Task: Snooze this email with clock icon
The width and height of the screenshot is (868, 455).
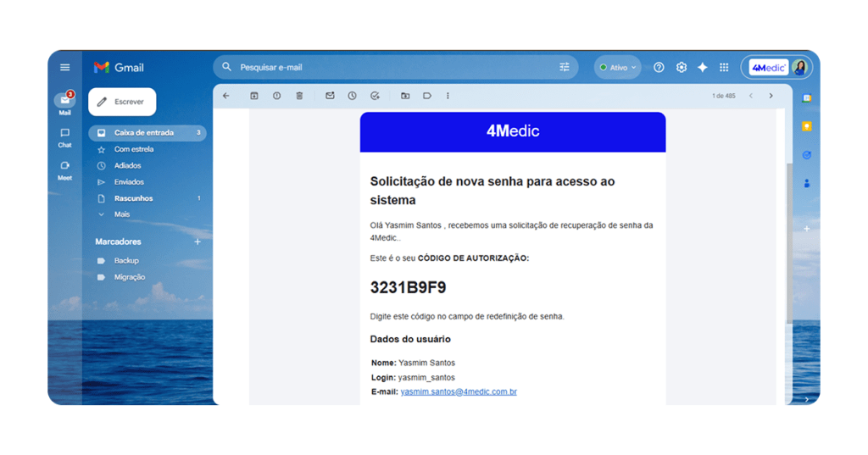Action: pyautogui.click(x=352, y=96)
